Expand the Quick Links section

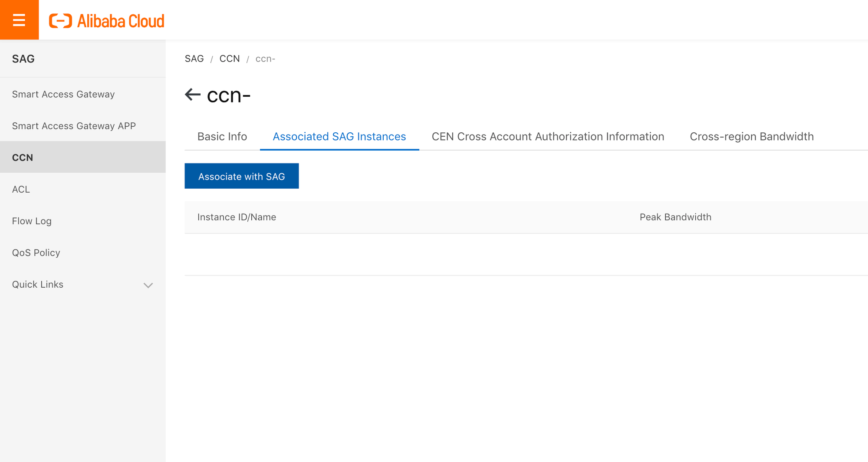point(37,284)
